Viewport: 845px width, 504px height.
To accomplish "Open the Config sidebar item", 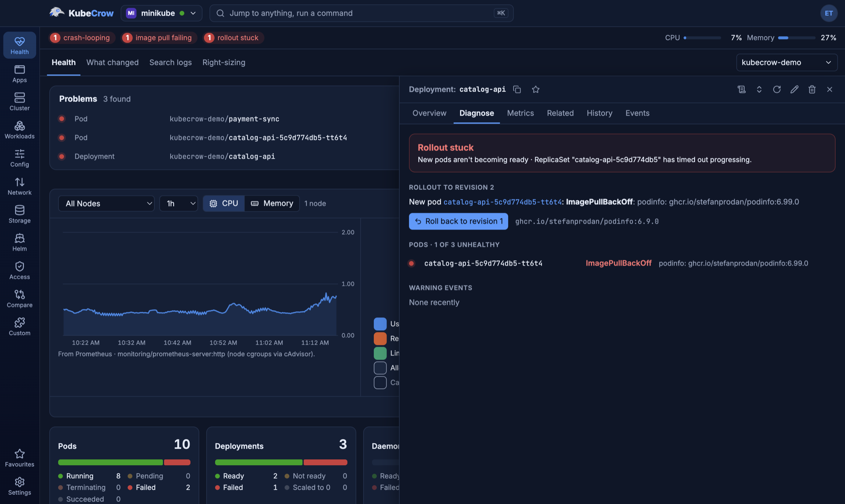I will (x=19, y=158).
